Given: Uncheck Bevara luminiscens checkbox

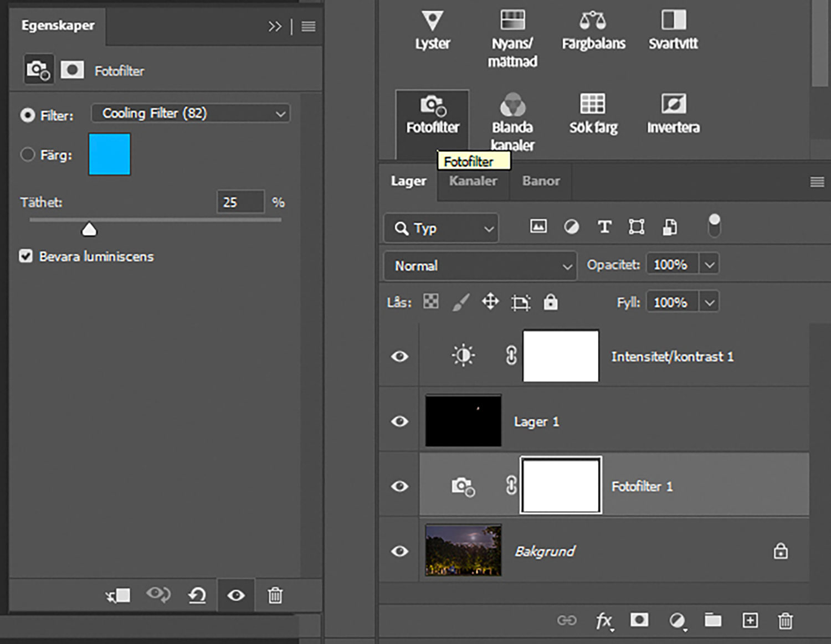Looking at the screenshot, I should pyautogui.click(x=26, y=256).
